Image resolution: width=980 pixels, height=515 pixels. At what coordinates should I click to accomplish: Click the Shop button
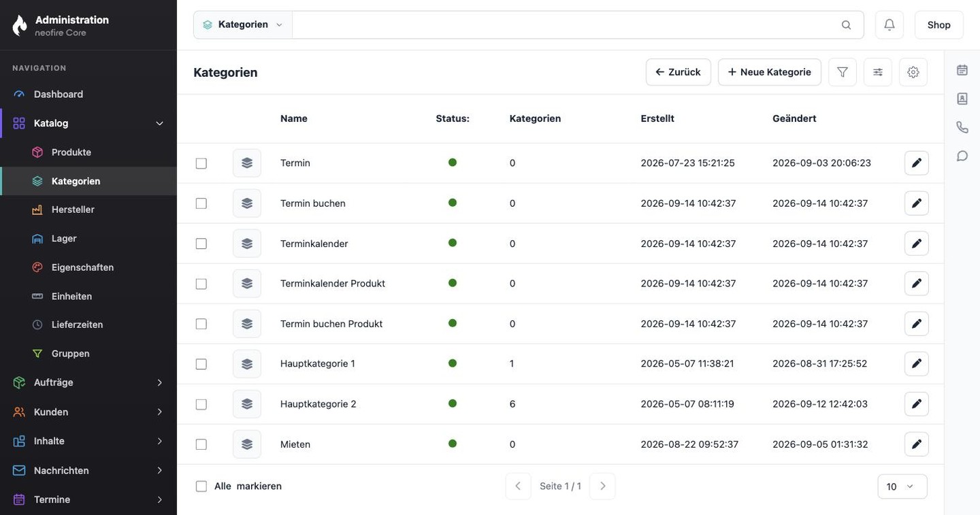tap(939, 24)
